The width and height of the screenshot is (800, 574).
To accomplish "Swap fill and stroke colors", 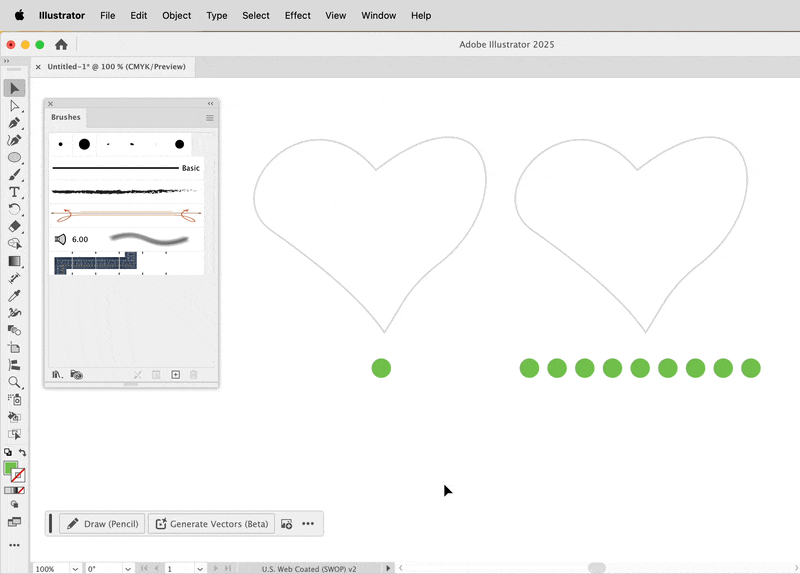I will [22, 452].
